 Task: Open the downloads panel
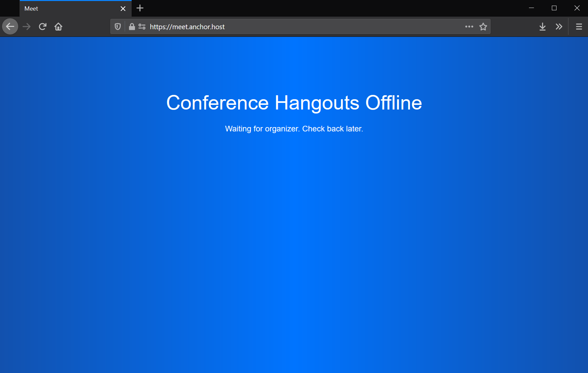coord(543,27)
